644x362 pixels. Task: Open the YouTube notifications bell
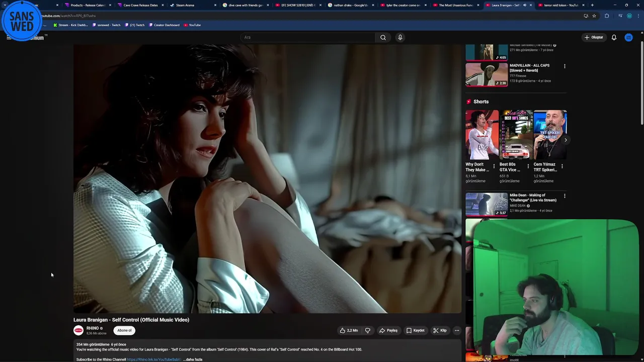[614, 37]
